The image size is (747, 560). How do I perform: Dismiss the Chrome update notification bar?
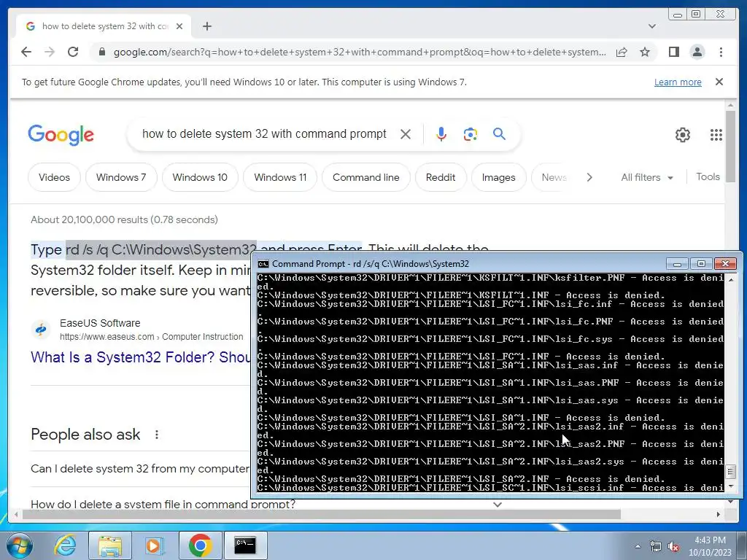tap(719, 82)
